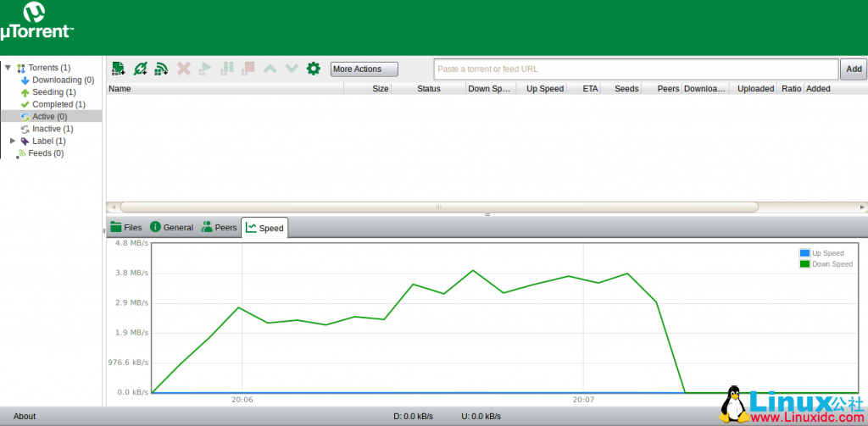Sort by Added column header

tap(836, 89)
